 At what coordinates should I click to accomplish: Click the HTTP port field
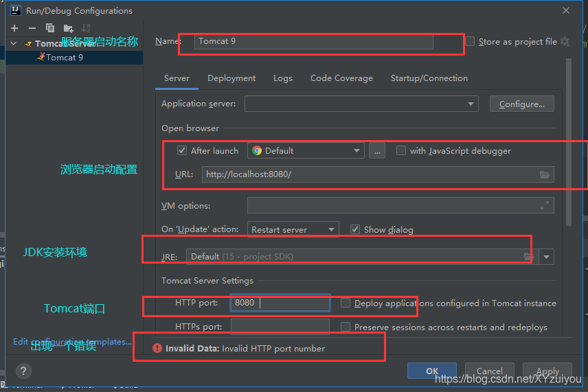(280, 303)
